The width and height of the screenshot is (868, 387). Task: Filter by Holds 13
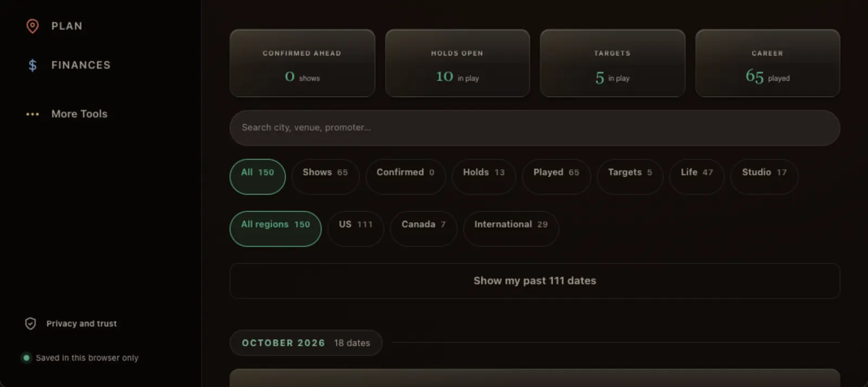(x=484, y=177)
